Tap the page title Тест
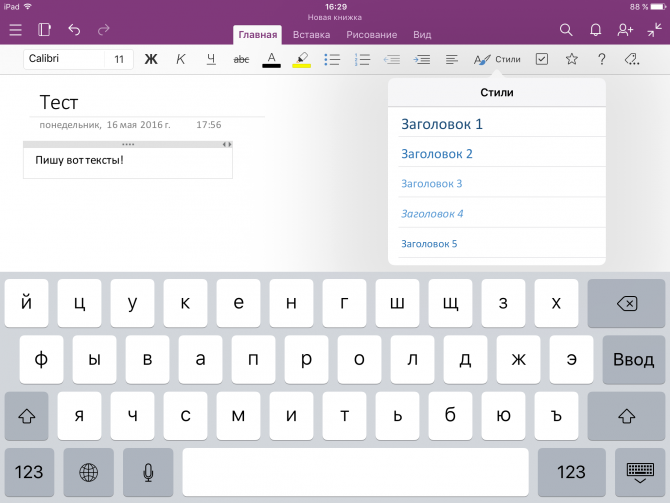The image size is (670, 503). (x=59, y=103)
